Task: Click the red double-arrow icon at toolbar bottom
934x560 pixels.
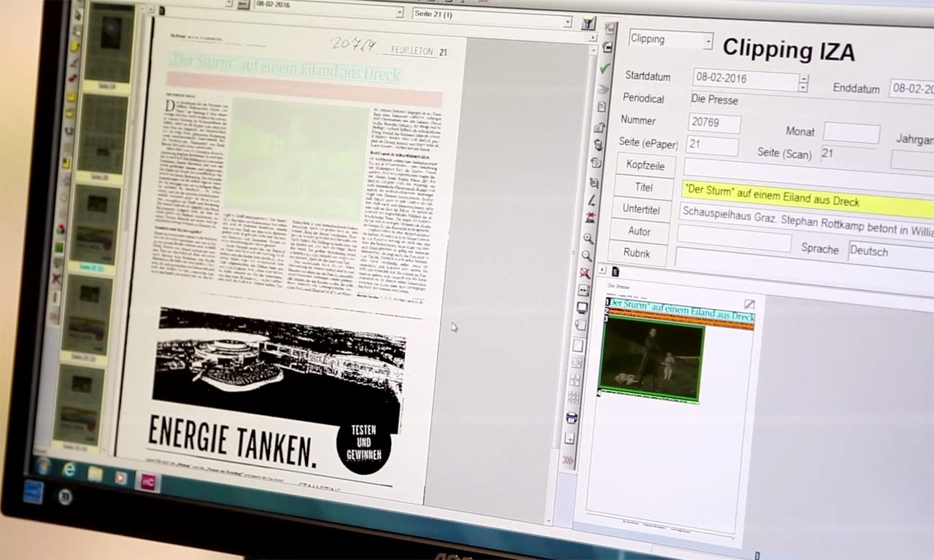Action: (568, 460)
